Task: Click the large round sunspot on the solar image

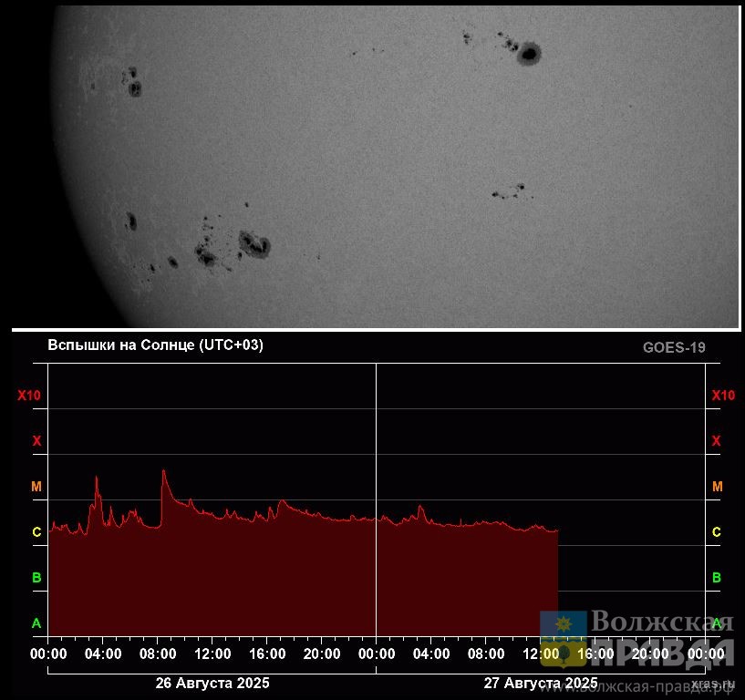Action: point(529,53)
